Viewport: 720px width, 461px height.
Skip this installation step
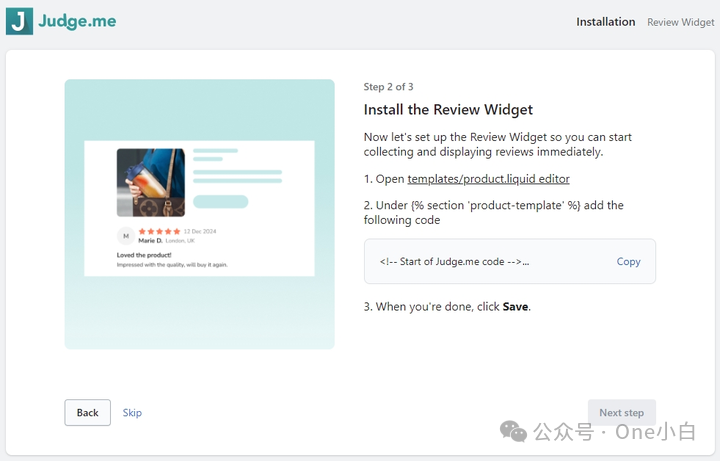[132, 413]
